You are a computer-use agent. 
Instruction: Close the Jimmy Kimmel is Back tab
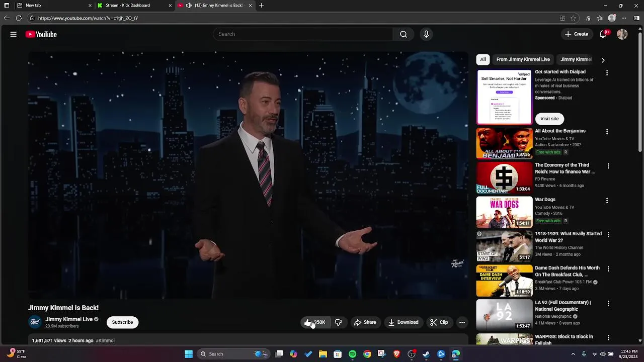pyautogui.click(x=251, y=6)
